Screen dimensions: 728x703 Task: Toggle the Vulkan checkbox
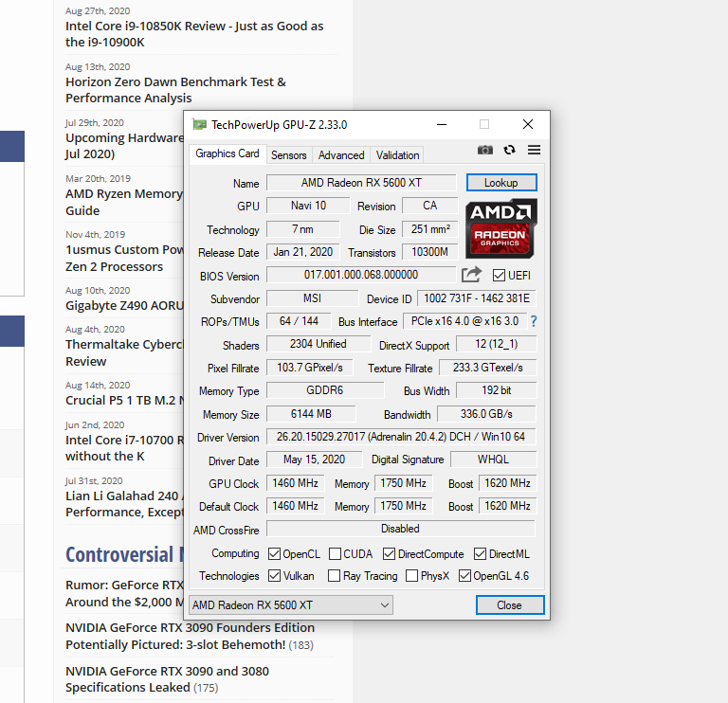[274, 575]
